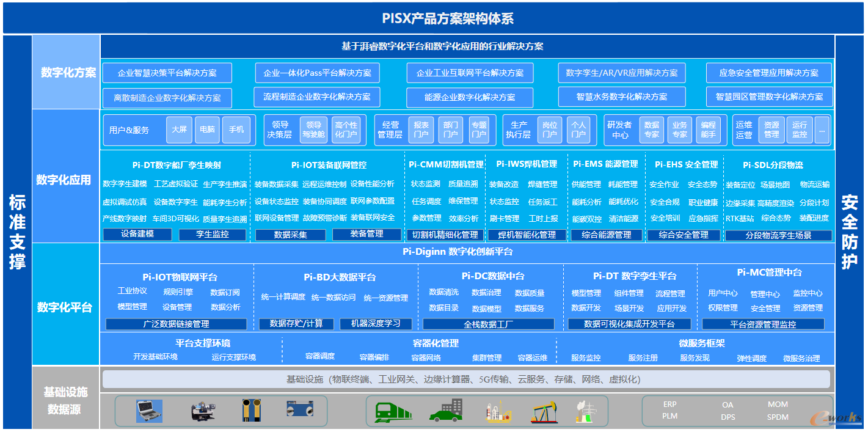Image resolution: width=868 pixels, height=432 pixels.
Task: Select 领导驾驶舱 portal button
Action: point(314,130)
